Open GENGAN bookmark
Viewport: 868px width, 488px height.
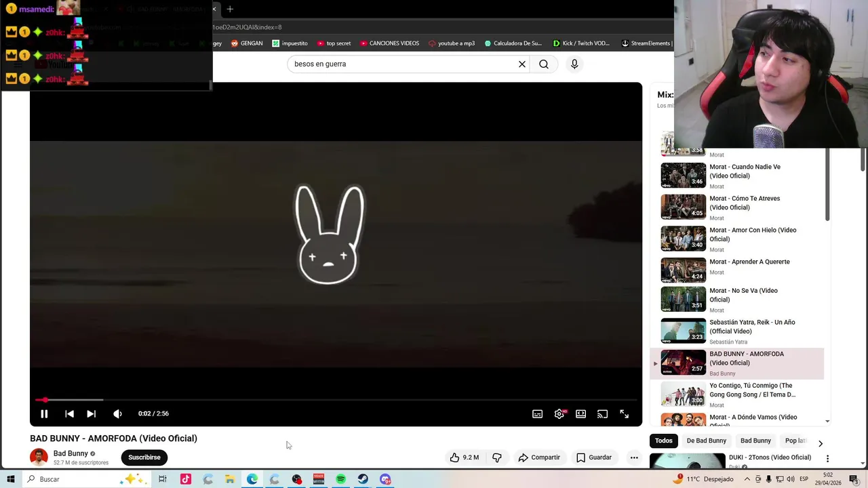[x=247, y=43]
